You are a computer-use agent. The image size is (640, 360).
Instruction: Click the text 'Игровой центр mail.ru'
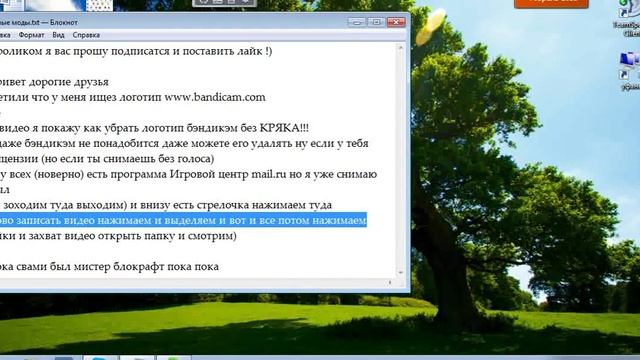coord(228,174)
